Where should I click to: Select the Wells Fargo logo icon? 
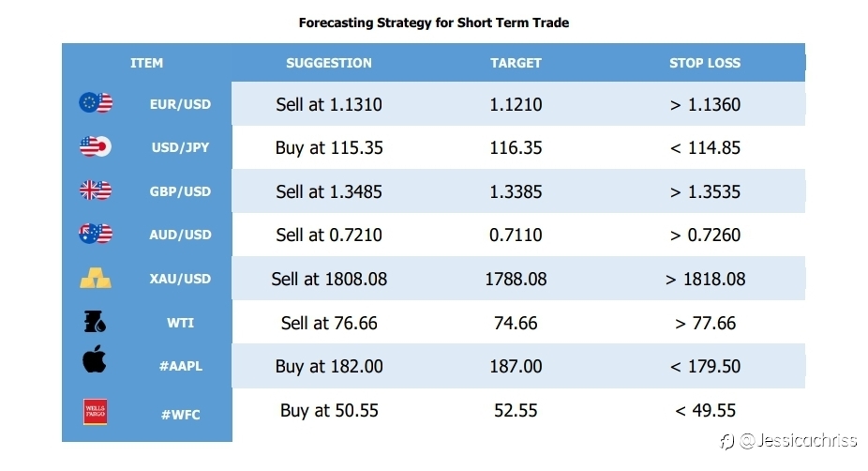pos(96,412)
